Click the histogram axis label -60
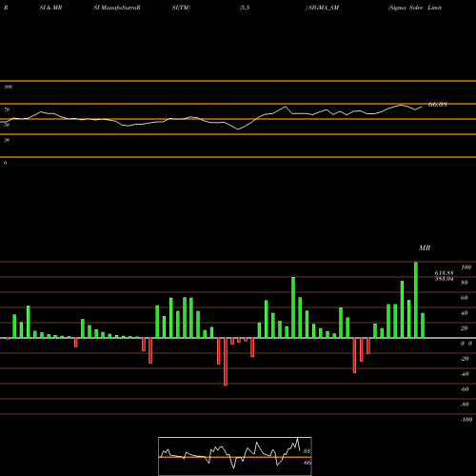 [x=465, y=389]
